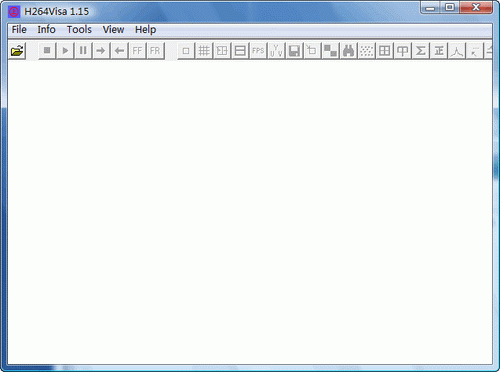Click the small diagonal arrow icon
The height and width of the screenshot is (372, 500).
(x=475, y=51)
